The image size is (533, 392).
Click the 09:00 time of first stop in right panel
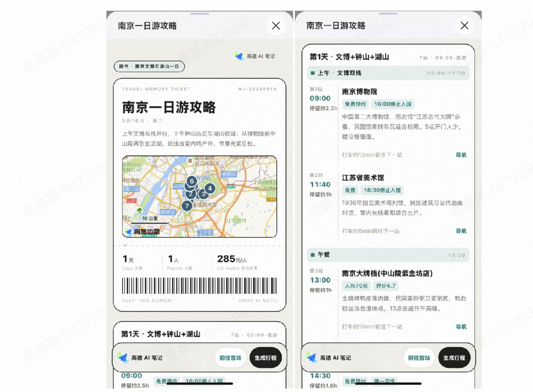(320, 99)
